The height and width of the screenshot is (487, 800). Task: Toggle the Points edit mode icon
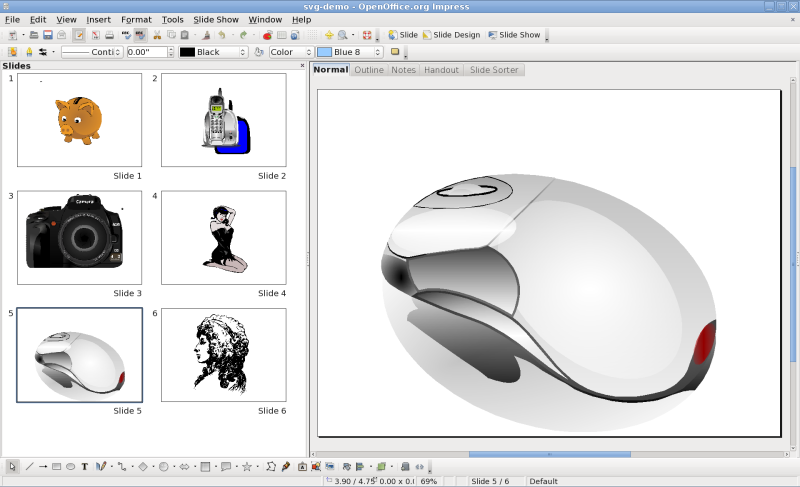click(x=271, y=466)
